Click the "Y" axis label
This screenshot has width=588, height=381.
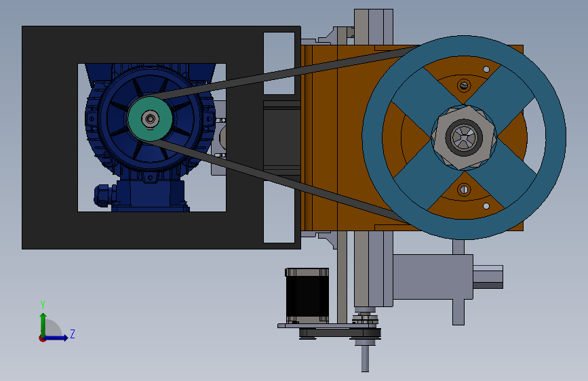[x=43, y=305]
